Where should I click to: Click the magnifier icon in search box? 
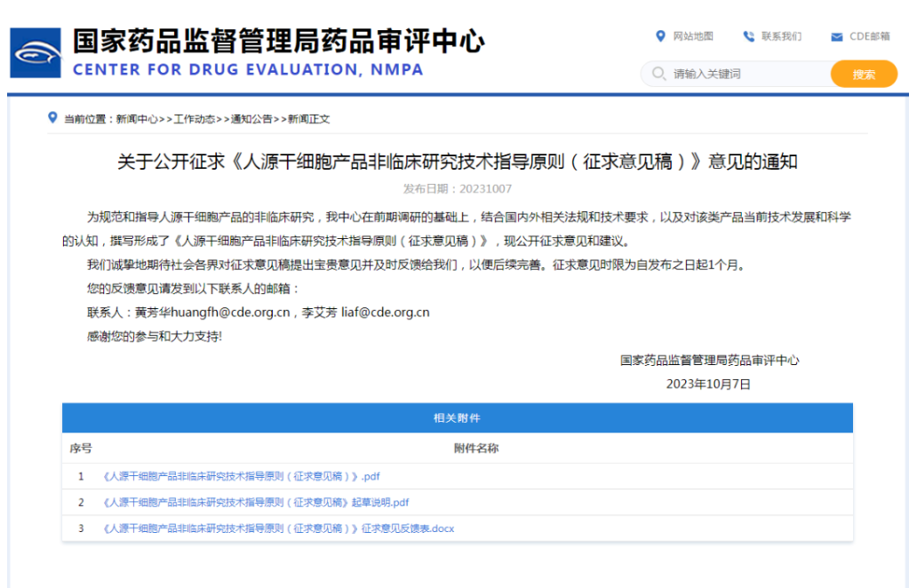coord(658,74)
